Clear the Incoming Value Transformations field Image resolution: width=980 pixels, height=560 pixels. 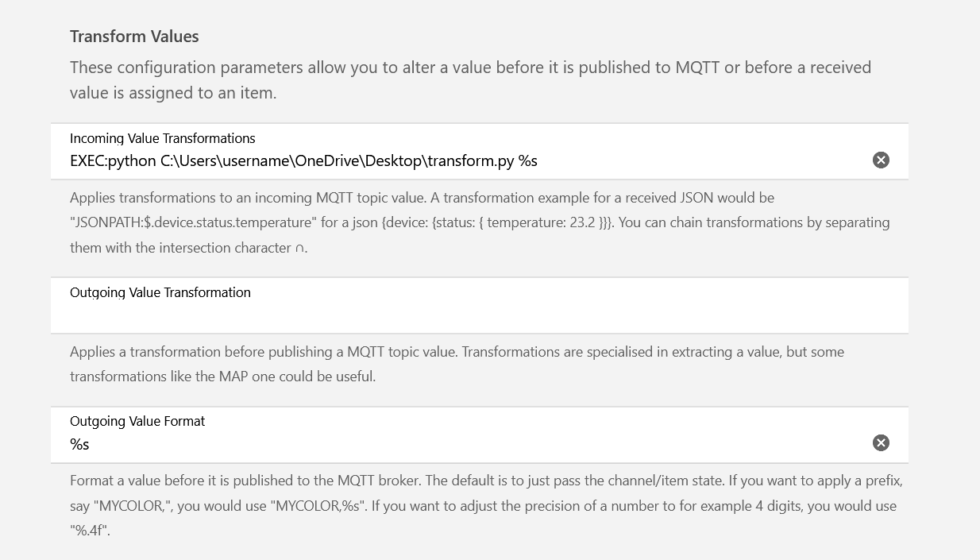point(881,160)
